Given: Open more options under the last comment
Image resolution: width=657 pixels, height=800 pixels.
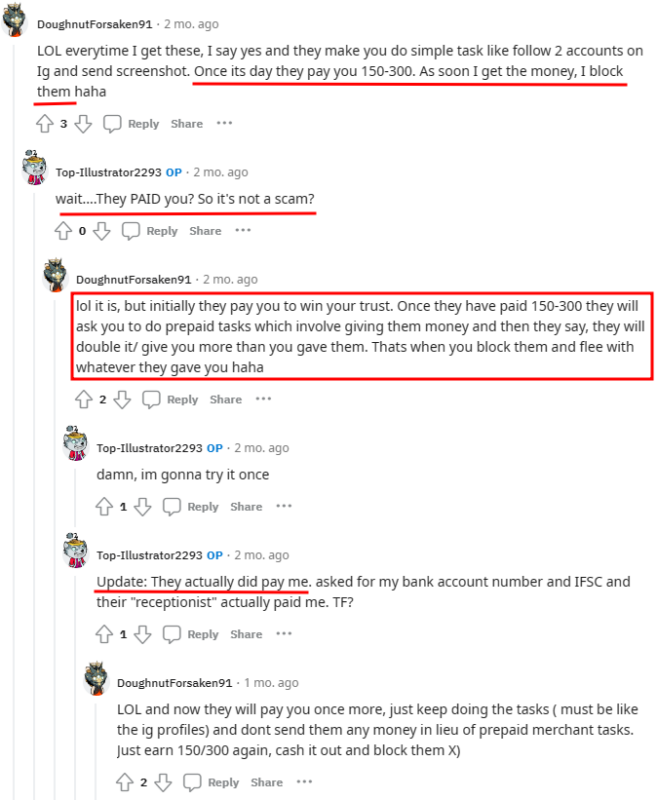Looking at the screenshot, I should coord(304,781).
